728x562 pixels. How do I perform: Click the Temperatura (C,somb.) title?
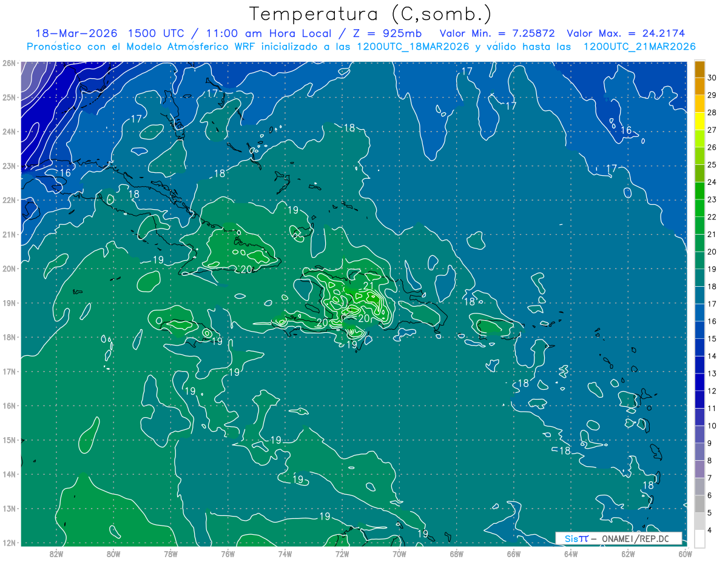click(x=371, y=14)
